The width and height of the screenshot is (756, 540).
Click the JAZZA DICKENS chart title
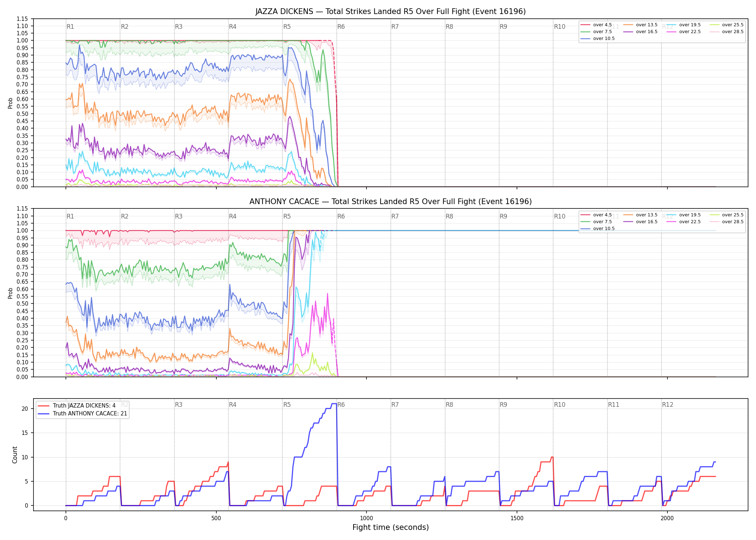tap(391, 12)
